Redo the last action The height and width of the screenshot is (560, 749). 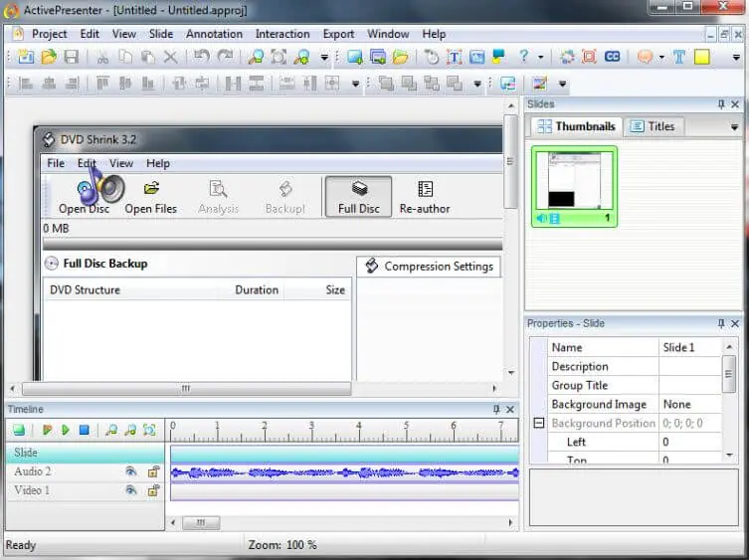(225, 57)
